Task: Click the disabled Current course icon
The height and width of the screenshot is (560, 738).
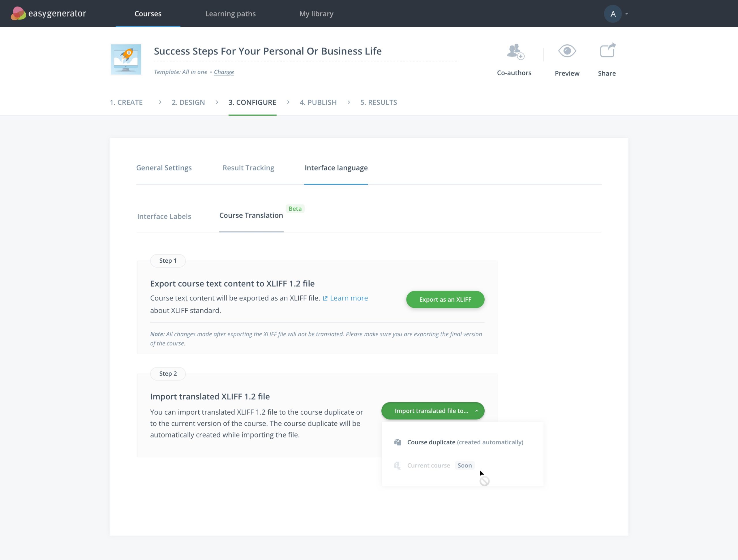Action: click(397, 465)
